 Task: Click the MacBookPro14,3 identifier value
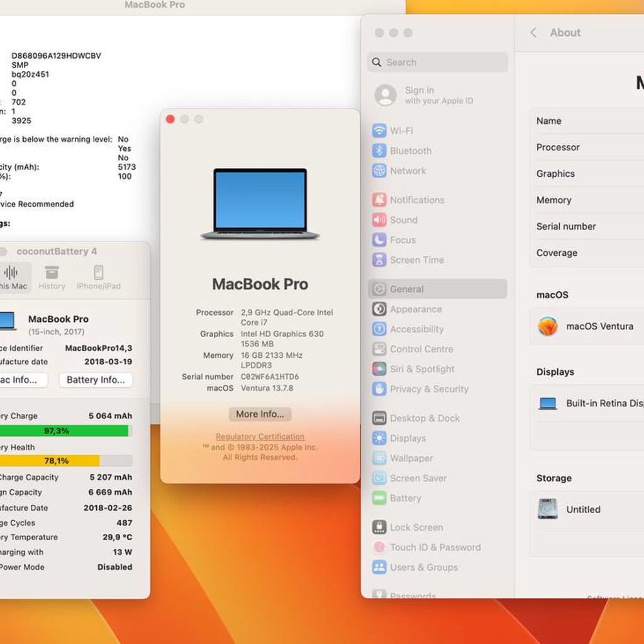coord(99,348)
